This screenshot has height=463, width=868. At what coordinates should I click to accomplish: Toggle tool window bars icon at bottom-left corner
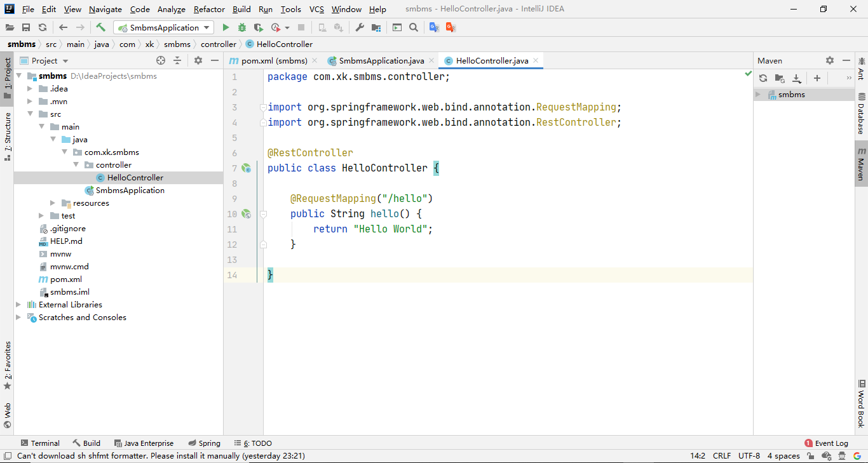pyautogui.click(x=7, y=456)
